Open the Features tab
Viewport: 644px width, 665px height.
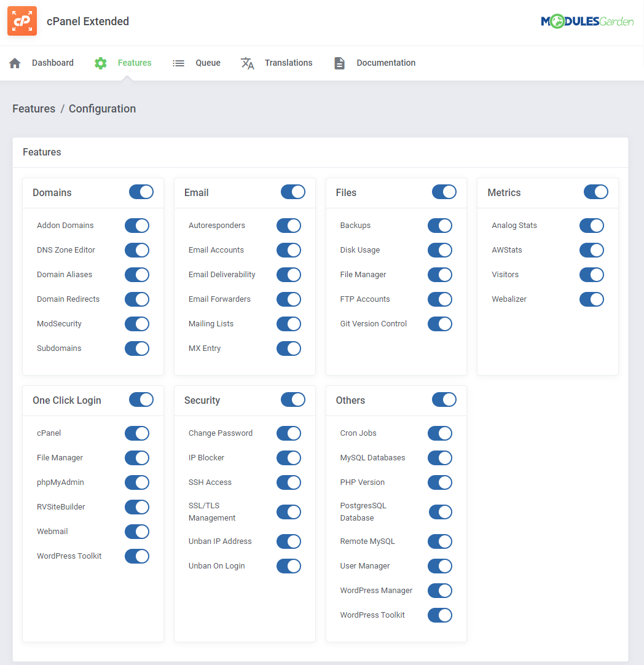[135, 63]
